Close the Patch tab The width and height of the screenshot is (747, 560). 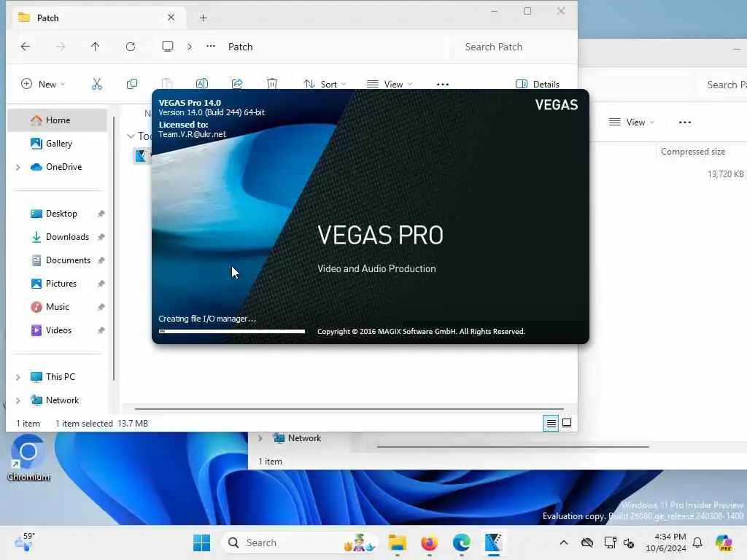(171, 17)
